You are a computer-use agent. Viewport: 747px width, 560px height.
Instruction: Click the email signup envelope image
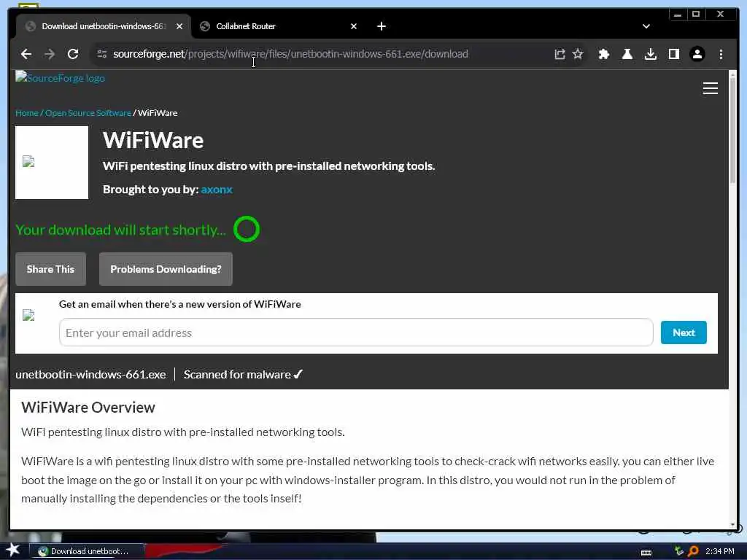pyautogui.click(x=28, y=315)
